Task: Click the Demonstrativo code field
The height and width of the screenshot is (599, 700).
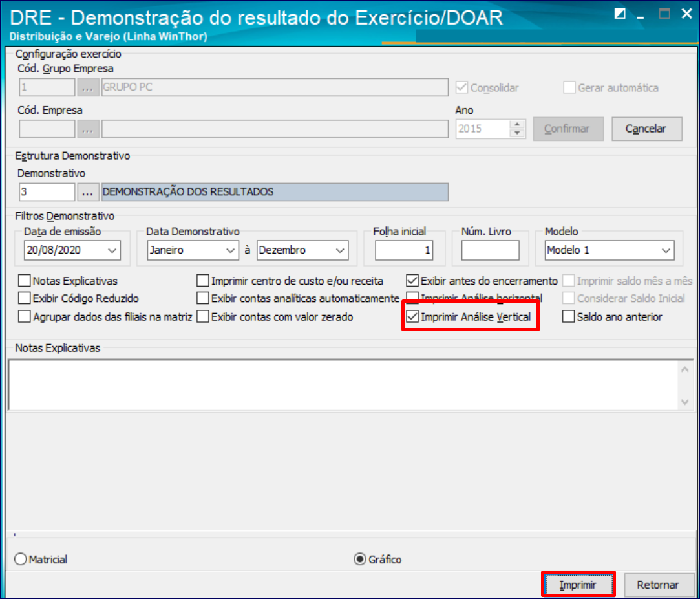Action: [47, 192]
